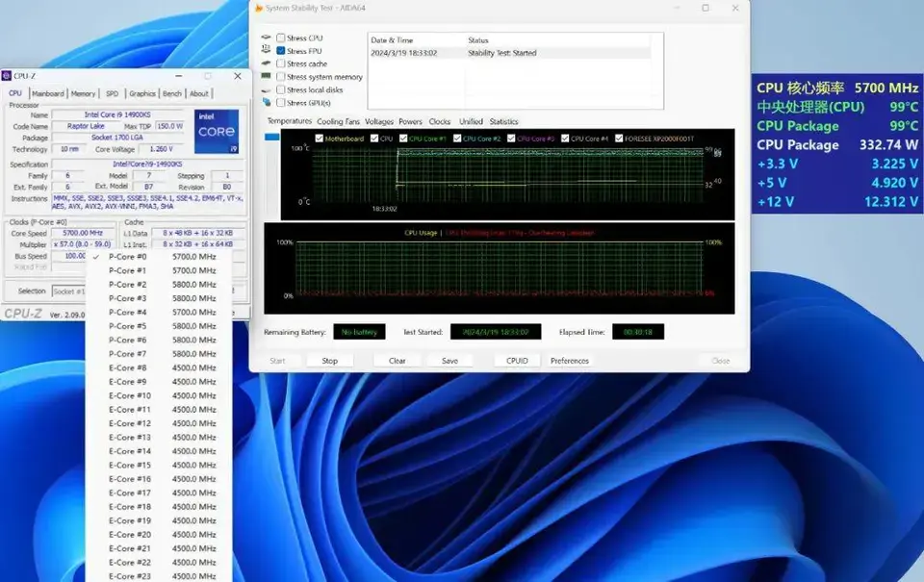Pick E-Core #8 from the core list
The height and width of the screenshot is (582, 924).
click(159, 368)
